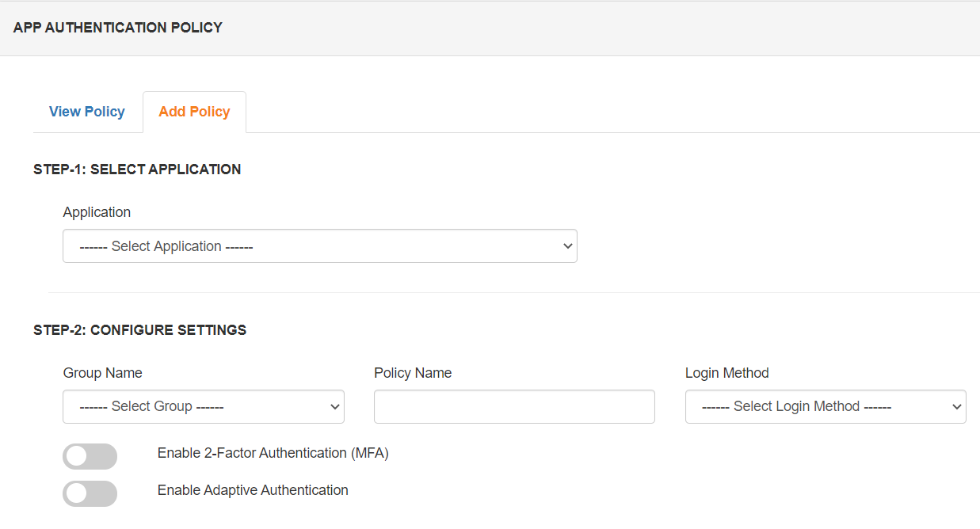Image resolution: width=980 pixels, height=529 pixels.
Task: Switch to the View Policy tab
Action: (87, 112)
